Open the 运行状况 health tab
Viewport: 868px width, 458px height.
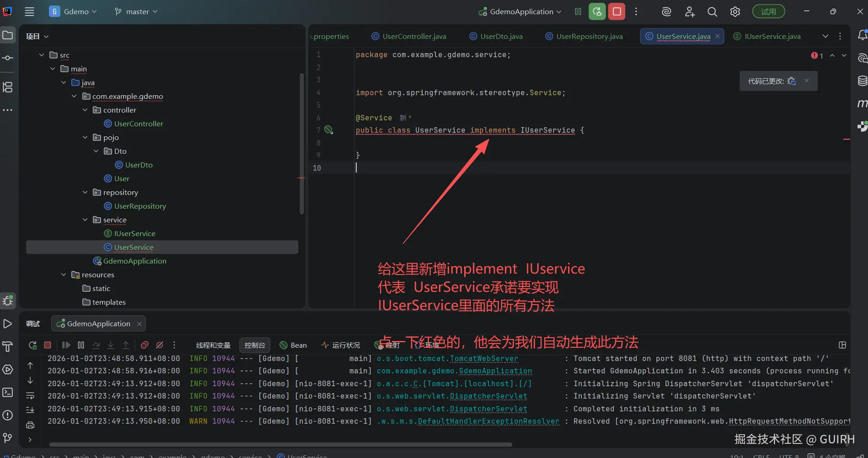pos(341,345)
